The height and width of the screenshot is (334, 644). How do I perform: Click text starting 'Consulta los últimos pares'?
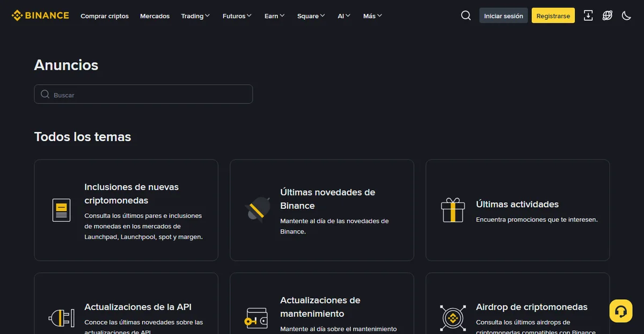tap(143, 226)
